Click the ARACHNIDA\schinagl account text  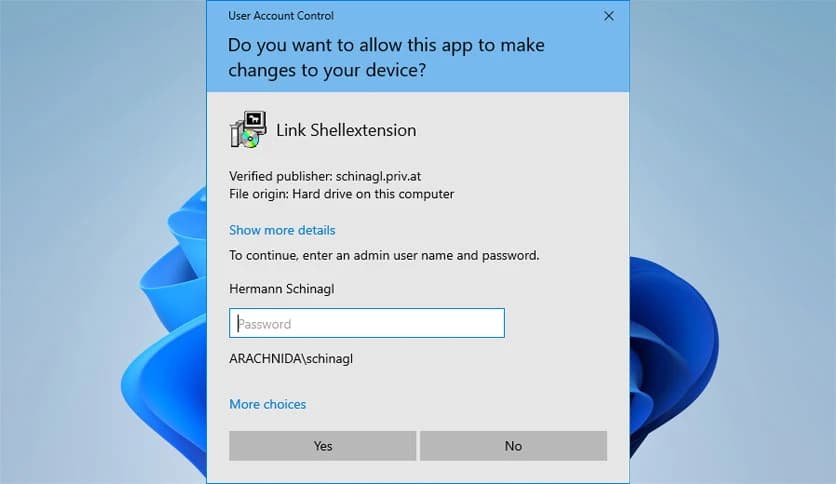tap(291, 359)
